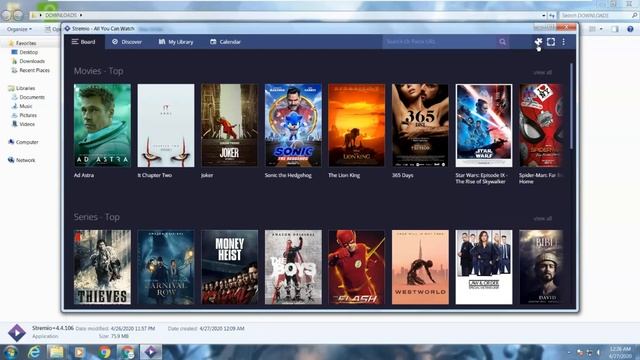
Task: Click the taskbar clock
Action: (620, 353)
